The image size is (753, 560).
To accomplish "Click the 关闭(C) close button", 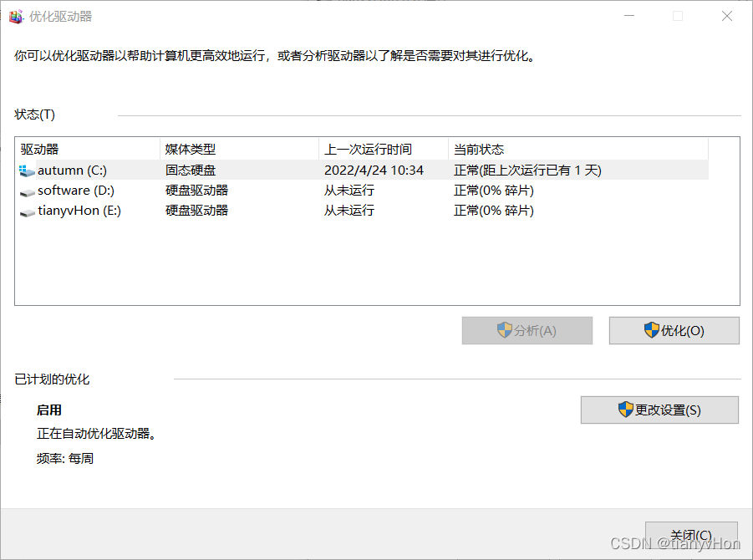I will 691,535.
